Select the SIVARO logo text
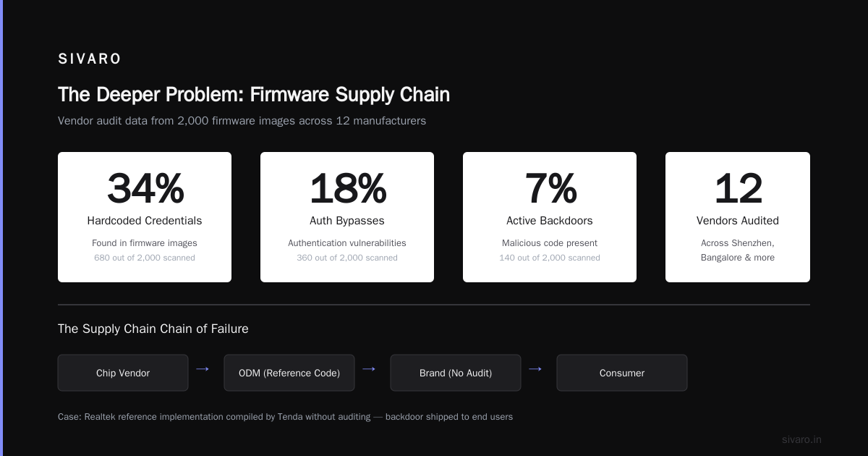Screen dimensions: 868x456 coord(90,59)
